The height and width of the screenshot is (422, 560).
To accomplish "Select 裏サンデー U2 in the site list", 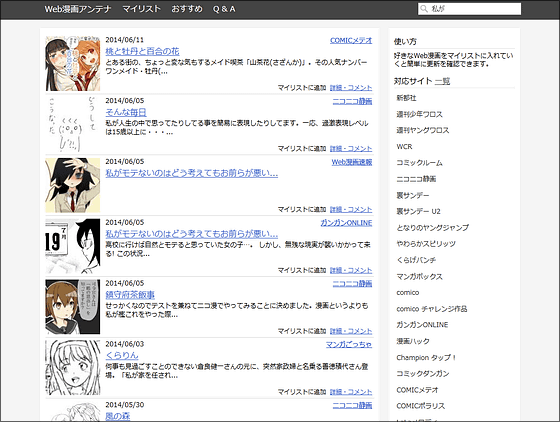I will pyautogui.click(x=419, y=211).
